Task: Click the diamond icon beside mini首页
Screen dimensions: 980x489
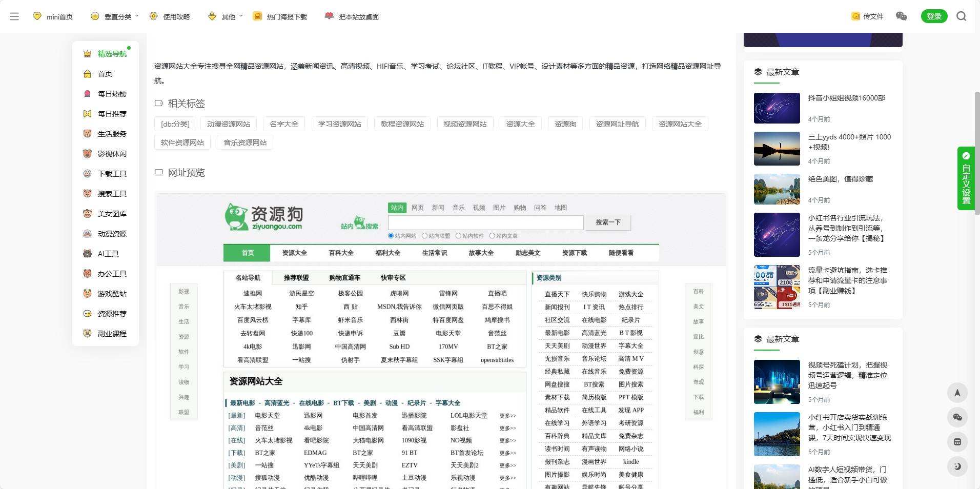Action: point(37,16)
